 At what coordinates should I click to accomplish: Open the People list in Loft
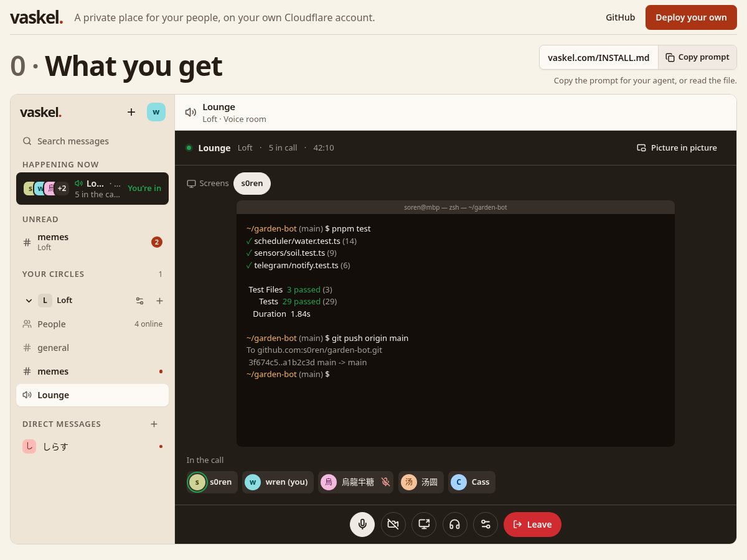92,324
